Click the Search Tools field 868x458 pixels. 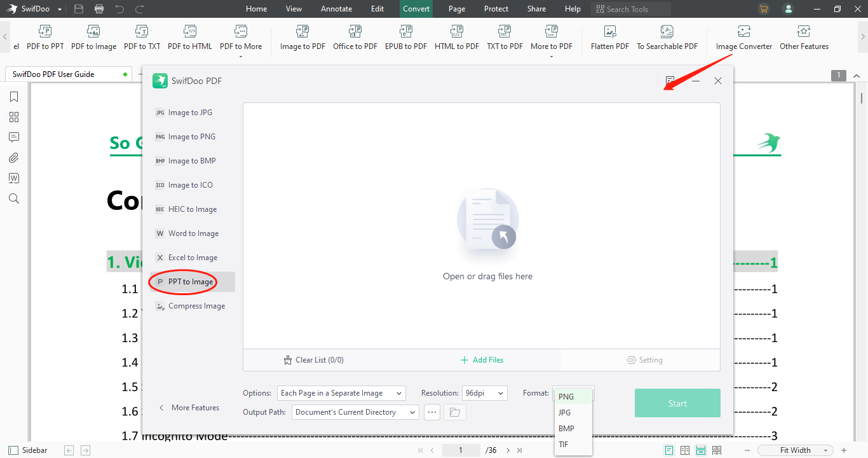click(631, 9)
